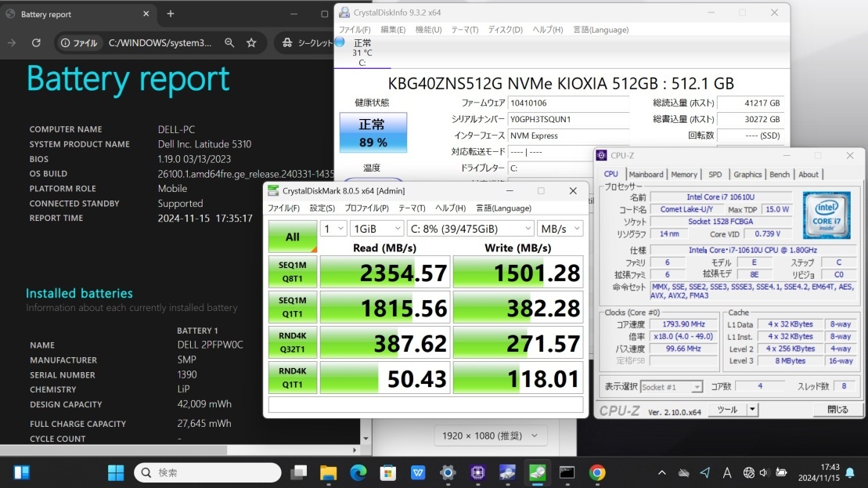Open Task View from the taskbar
868x488 pixels.
(x=299, y=472)
